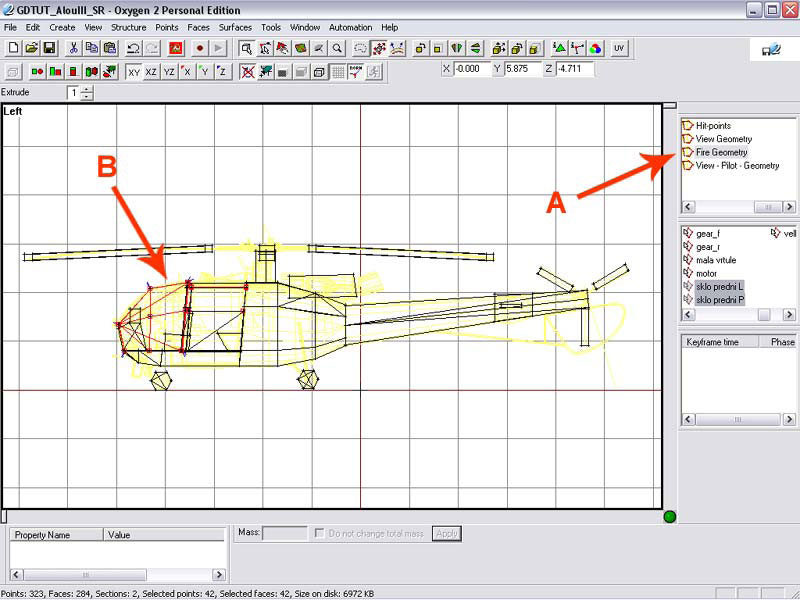This screenshot has height=600, width=800.
Task: Open the Surfaces menu
Action: [236, 27]
